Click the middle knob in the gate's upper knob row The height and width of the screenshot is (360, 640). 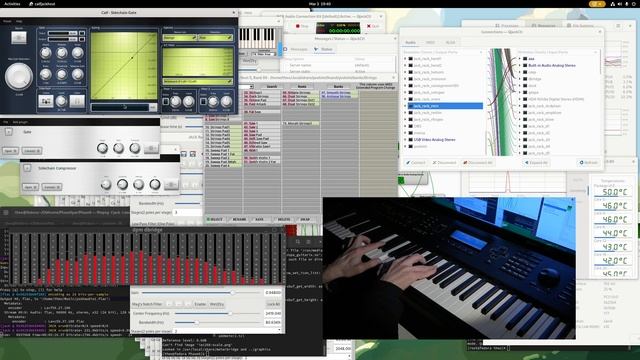click(x=62, y=52)
